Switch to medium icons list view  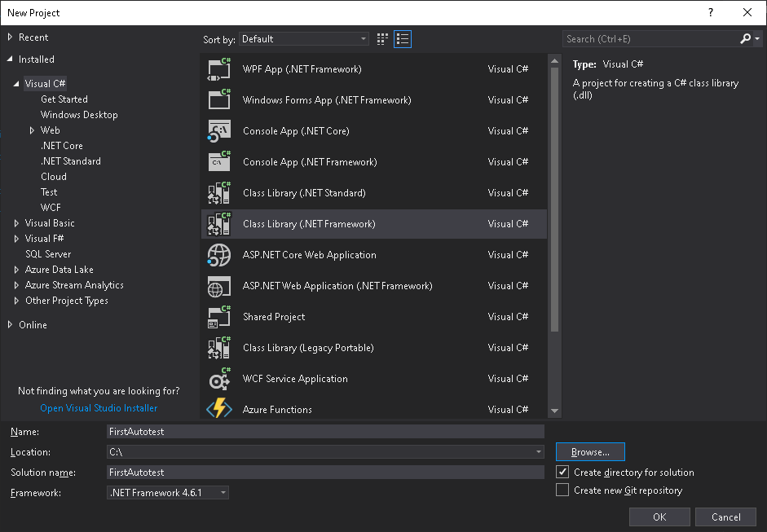tap(403, 39)
